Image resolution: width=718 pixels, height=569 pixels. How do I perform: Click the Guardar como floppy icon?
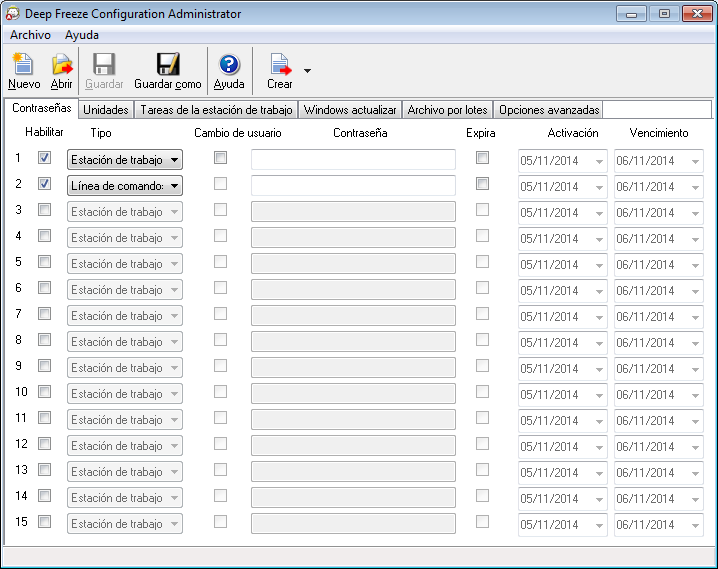click(x=167, y=66)
